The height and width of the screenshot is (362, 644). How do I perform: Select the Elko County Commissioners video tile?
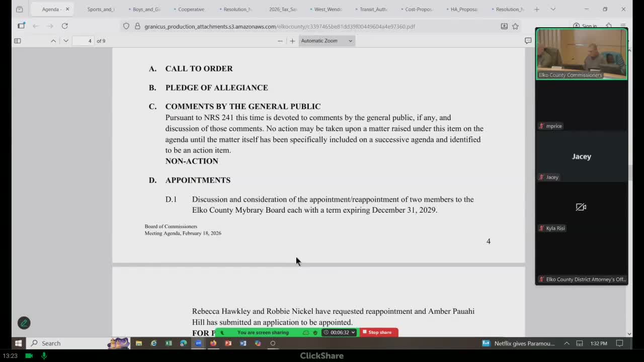(582, 54)
